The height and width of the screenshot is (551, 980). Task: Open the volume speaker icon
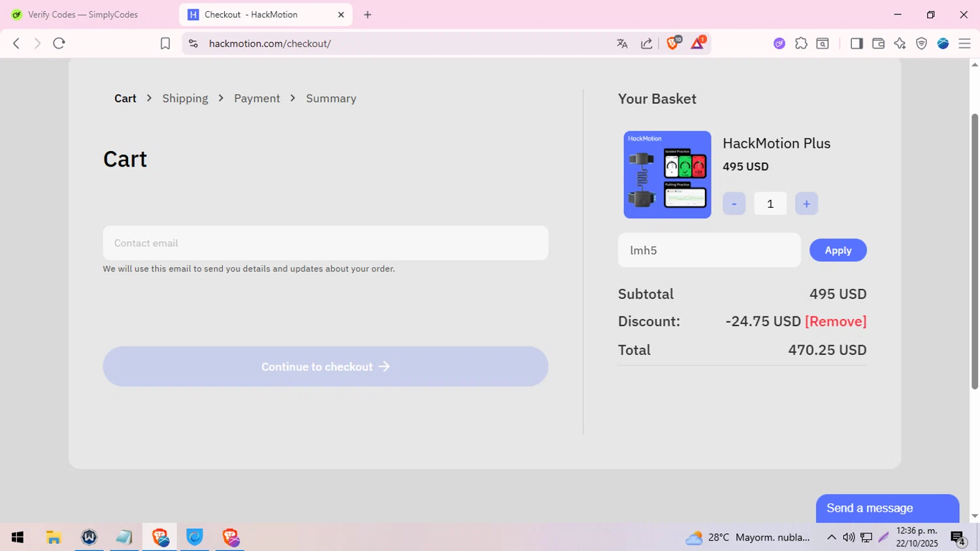tap(849, 537)
